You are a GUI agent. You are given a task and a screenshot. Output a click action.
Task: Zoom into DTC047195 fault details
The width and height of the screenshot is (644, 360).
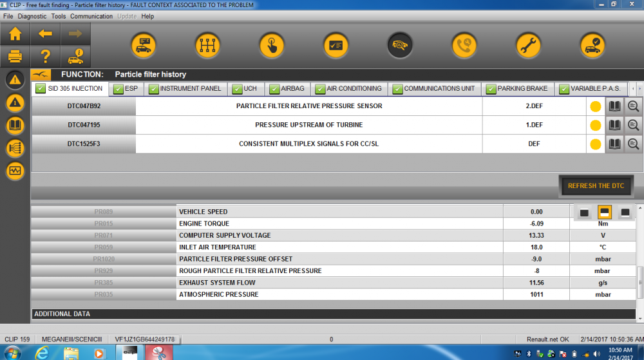(633, 125)
